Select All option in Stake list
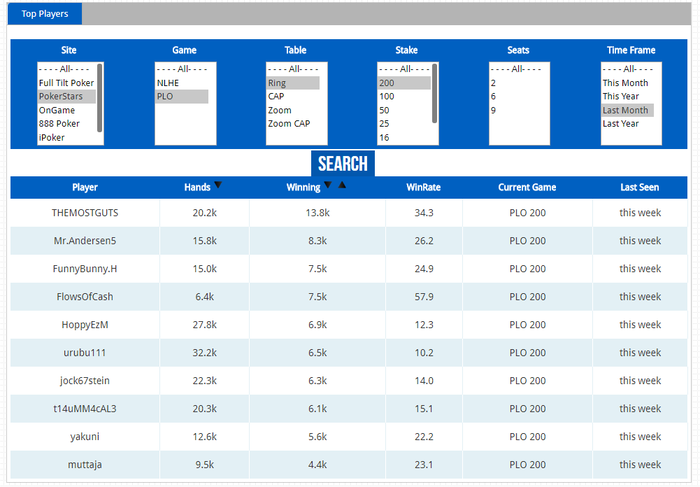 pyautogui.click(x=404, y=69)
